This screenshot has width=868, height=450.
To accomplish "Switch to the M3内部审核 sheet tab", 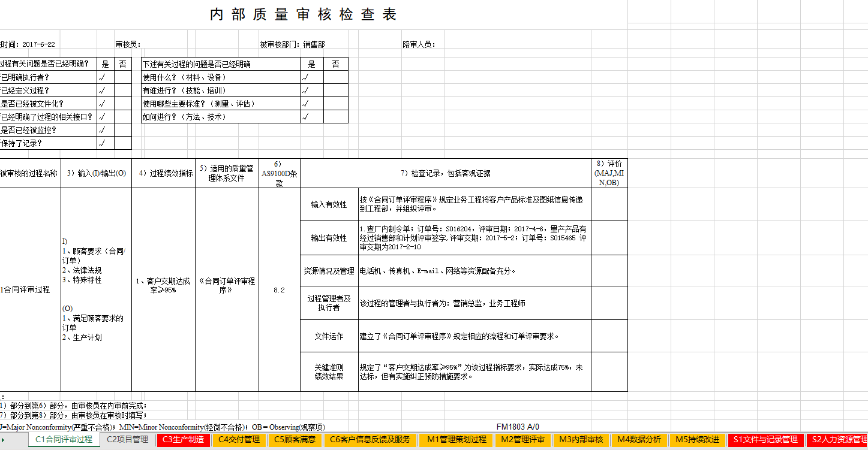I will tap(581, 440).
